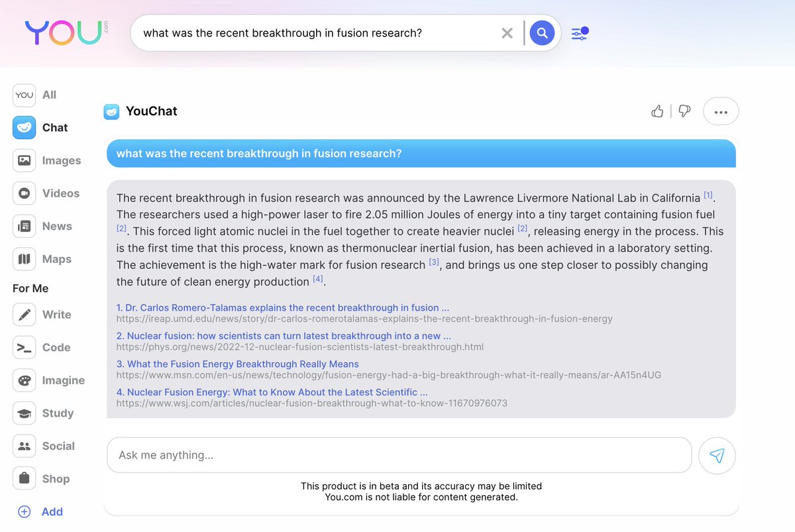Click the YouChat avatar icon
The width and height of the screenshot is (795, 532).
click(x=111, y=111)
